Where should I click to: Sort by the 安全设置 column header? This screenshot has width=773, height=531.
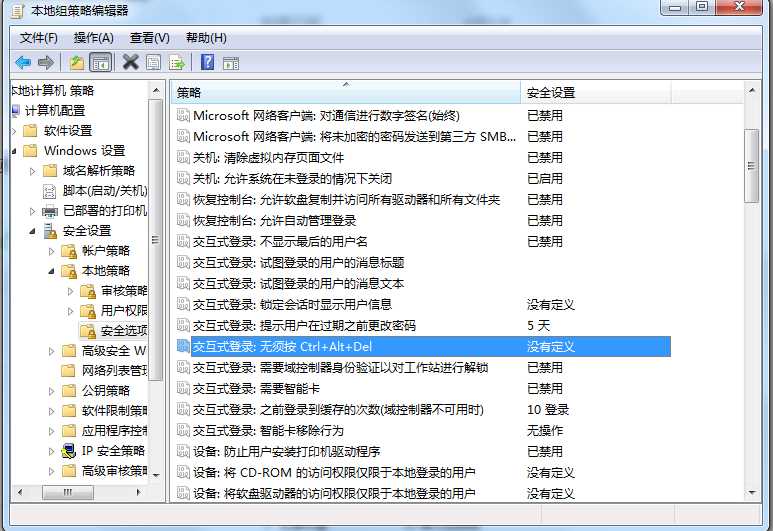click(x=596, y=92)
